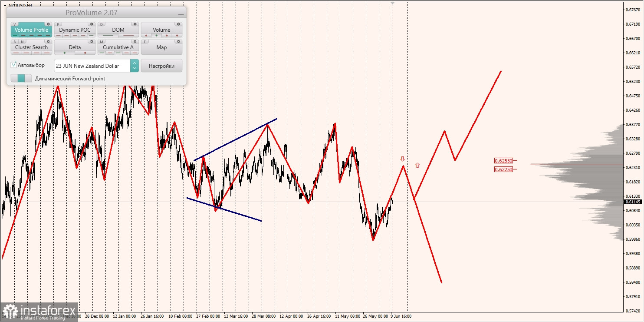Click the 0.62250 price level label
Screen dimensions: 644x322
point(503,169)
